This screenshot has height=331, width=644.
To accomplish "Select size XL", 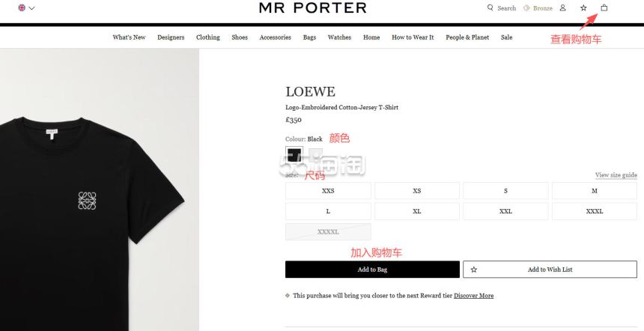I will [x=417, y=211].
